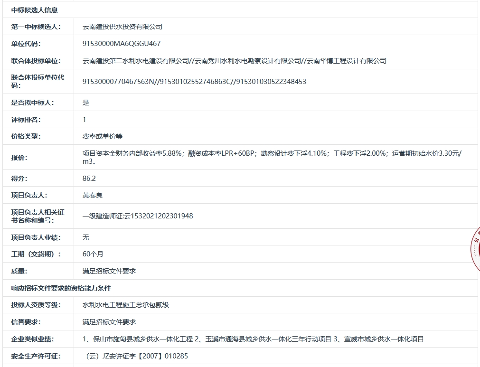This screenshot has width=480, height=367.
Task: Click the '安全生产许可证:' label
Action: 36,356
